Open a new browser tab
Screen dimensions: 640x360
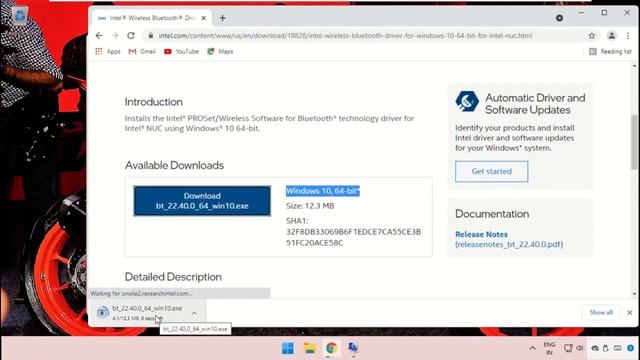point(222,18)
